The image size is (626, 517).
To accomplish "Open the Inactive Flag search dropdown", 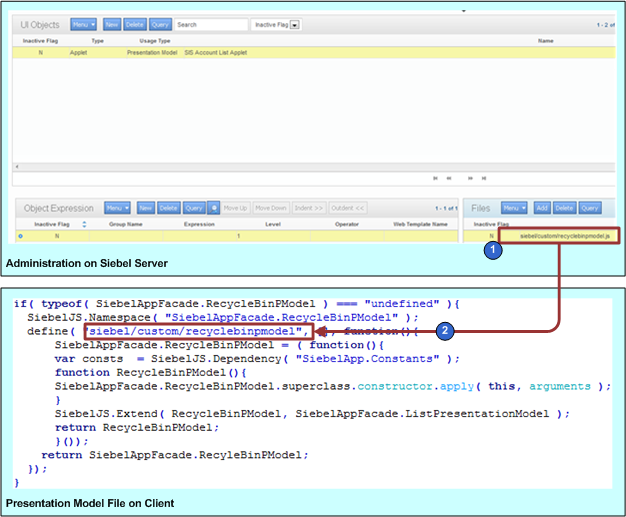I will [x=295, y=25].
